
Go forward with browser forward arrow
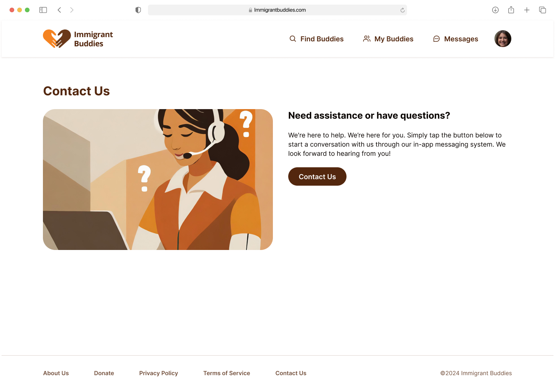pyautogui.click(x=72, y=10)
